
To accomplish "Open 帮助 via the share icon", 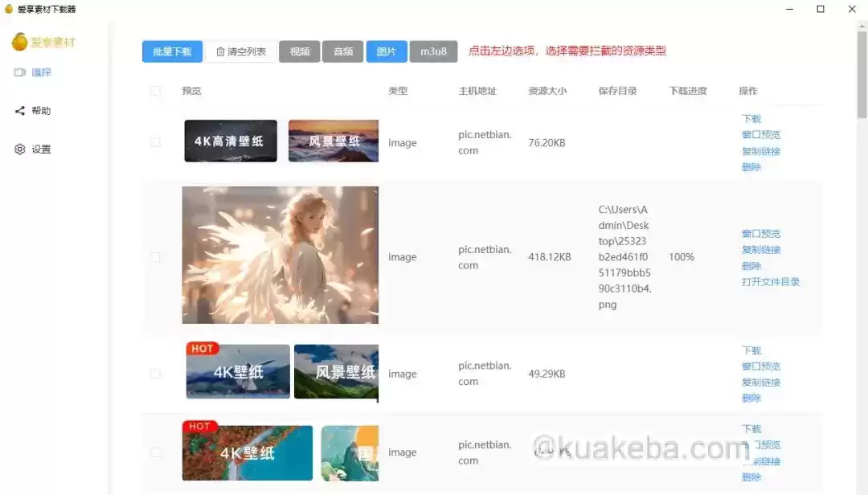I will tap(20, 110).
